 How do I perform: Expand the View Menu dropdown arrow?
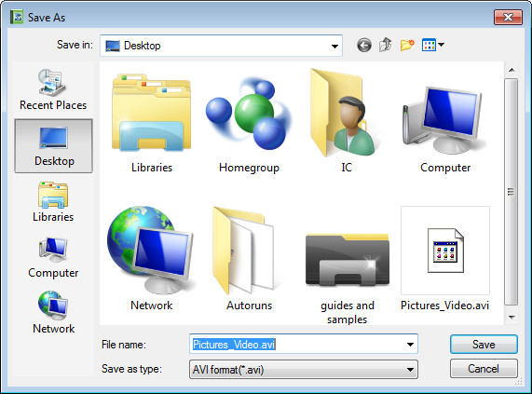pyautogui.click(x=441, y=45)
